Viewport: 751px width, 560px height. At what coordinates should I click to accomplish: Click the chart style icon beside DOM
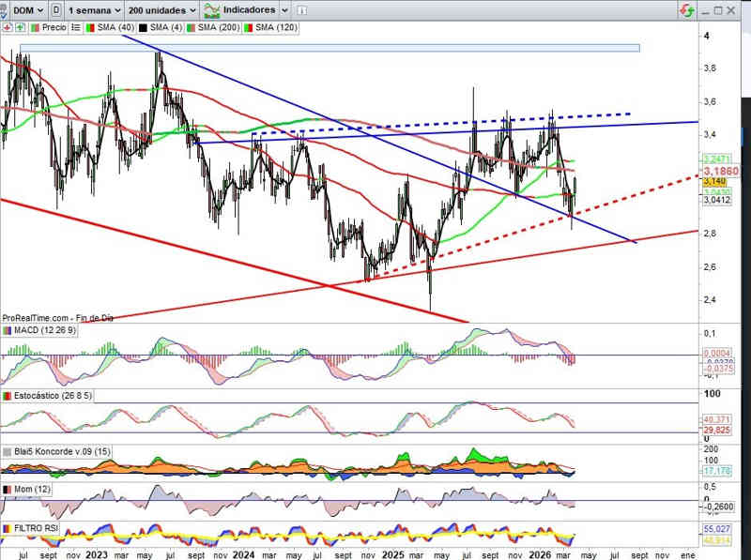[58, 9]
